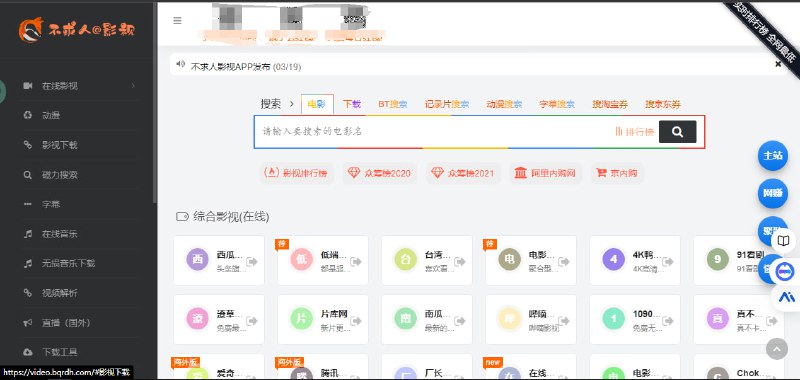The height and width of the screenshot is (380, 800).
Task: Select the 动漫搜索 tab
Action: pos(504,104)
